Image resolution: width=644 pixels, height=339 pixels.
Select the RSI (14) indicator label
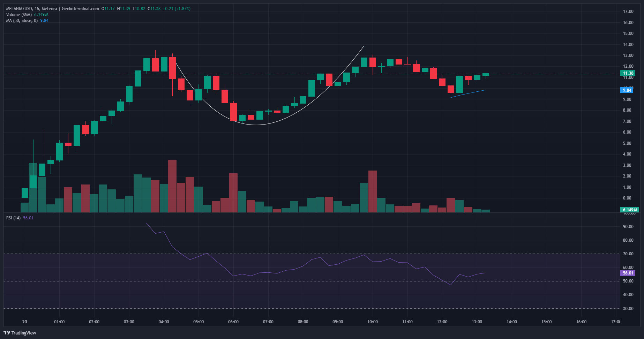[13, 218]
